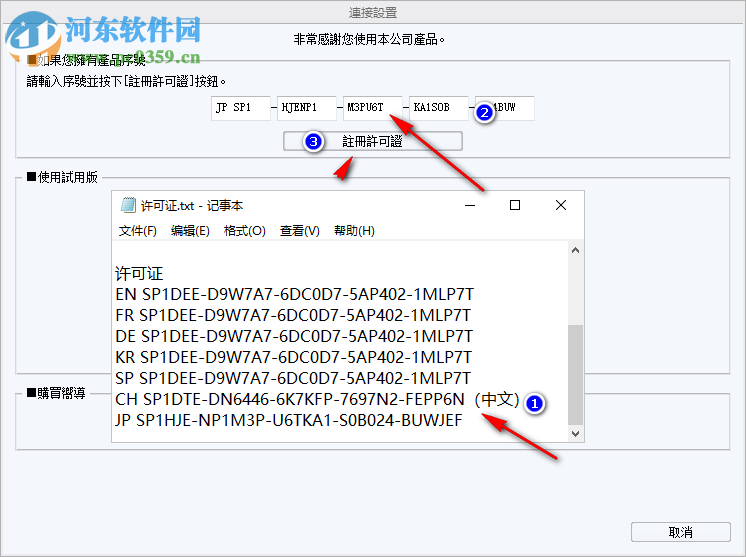Open 编辑(E) menu in Notepad
This screenshot has height=557, width=746.
click(x=190, y=231)
